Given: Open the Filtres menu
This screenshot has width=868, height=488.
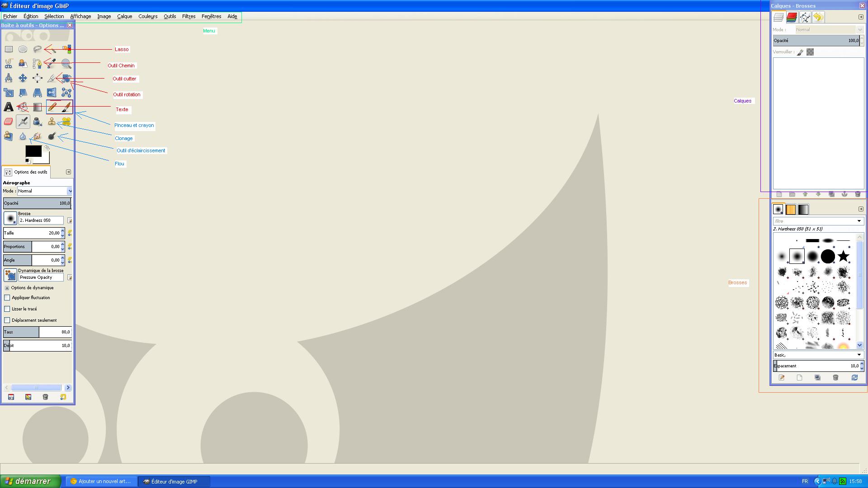Looking at the screenshot, I should [189, 16].
